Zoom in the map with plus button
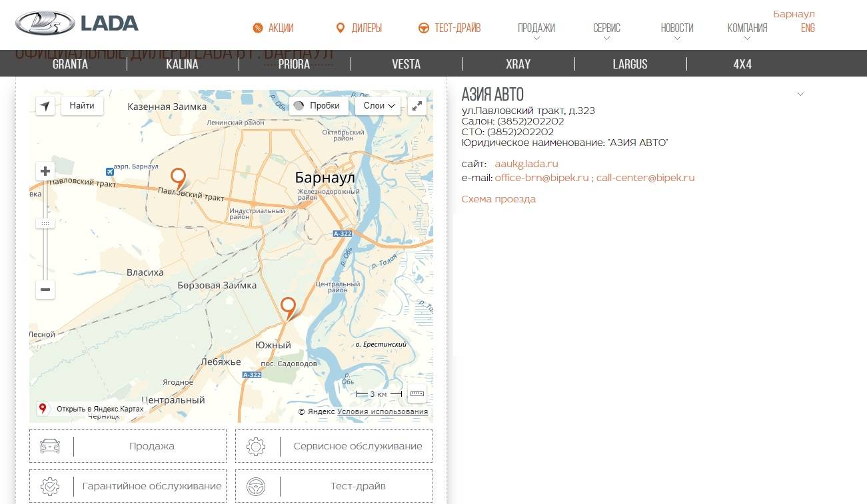The width and height of the screenshot is (867, 504). click(x=45, y=172)
